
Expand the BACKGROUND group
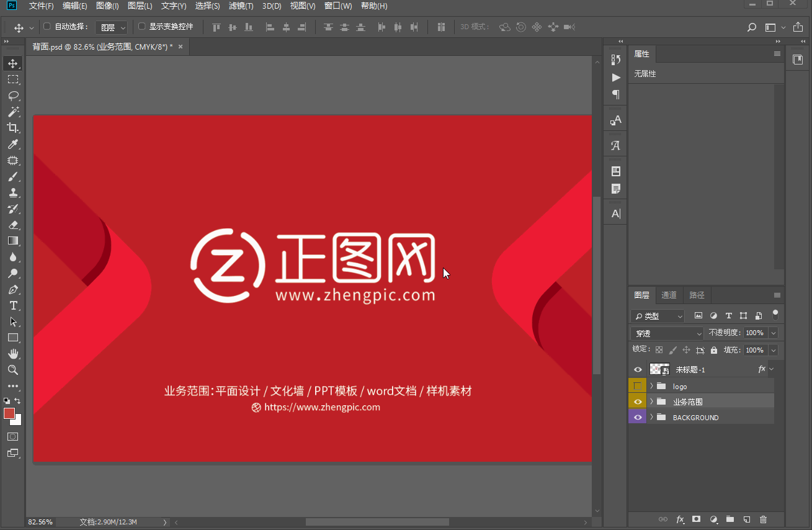[x=651, y=418]
